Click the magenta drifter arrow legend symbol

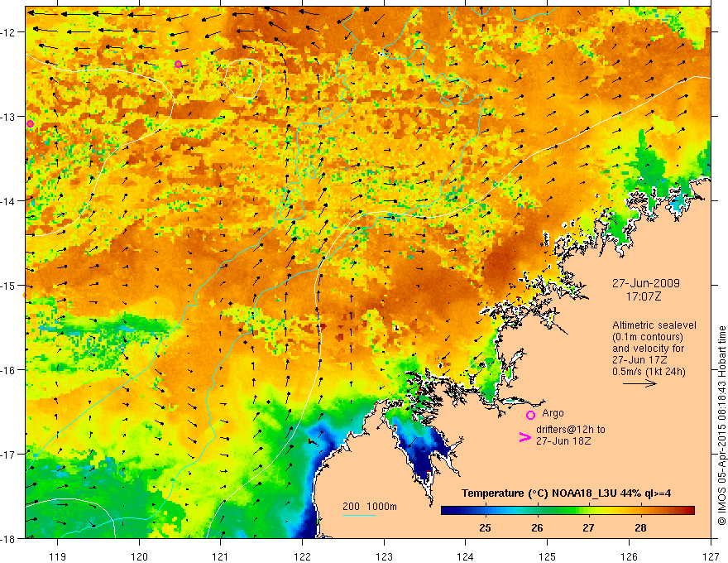pyautogui.click(x=524, y=437)
